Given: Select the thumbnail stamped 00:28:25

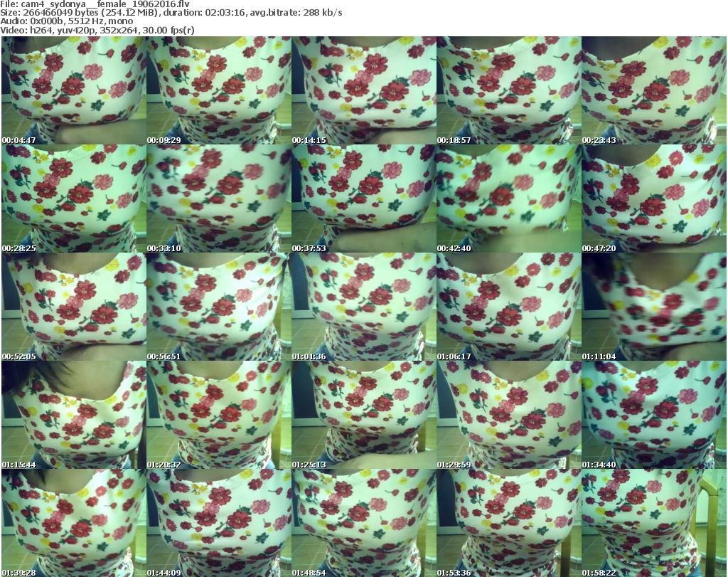Looking at the screenshot, I should click(x=74, y=198).
